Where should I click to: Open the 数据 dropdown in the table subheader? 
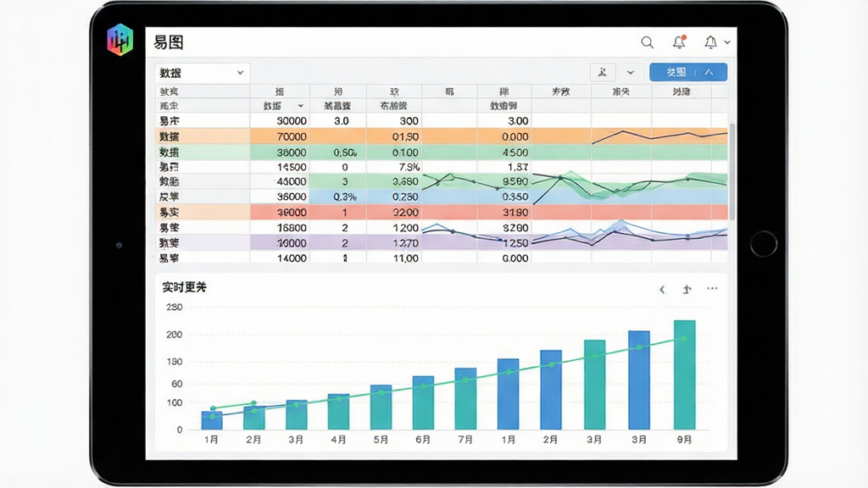(283, 106)
